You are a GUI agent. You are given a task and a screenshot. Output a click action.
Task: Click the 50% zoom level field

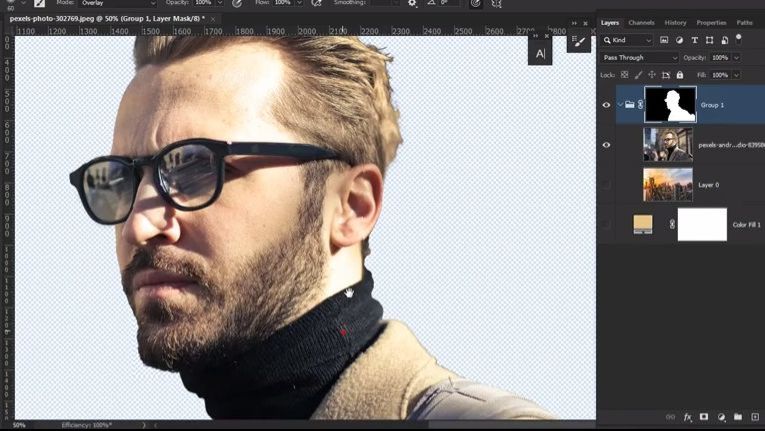coord(19,425)
